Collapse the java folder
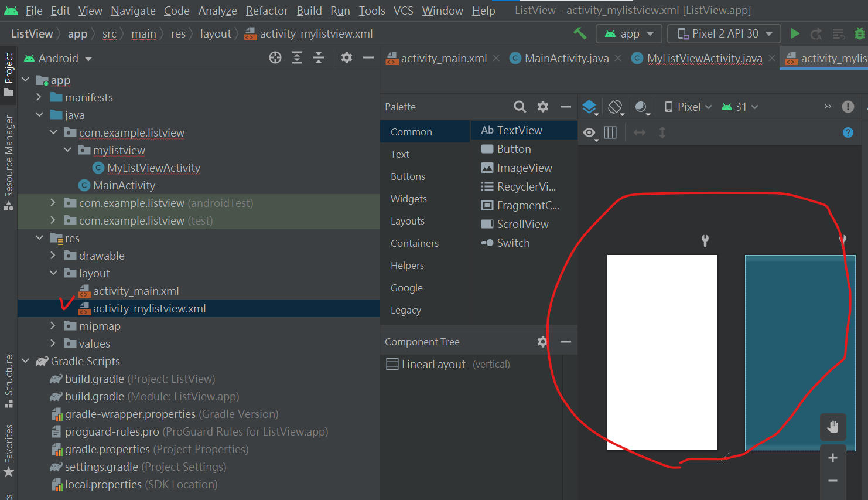The width and height of the screenshot is (868, 500). (39, 115)
